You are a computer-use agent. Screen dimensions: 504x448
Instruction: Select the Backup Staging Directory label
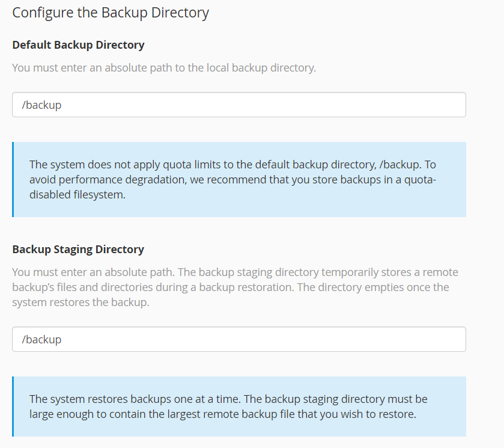[x=78, y=250]
